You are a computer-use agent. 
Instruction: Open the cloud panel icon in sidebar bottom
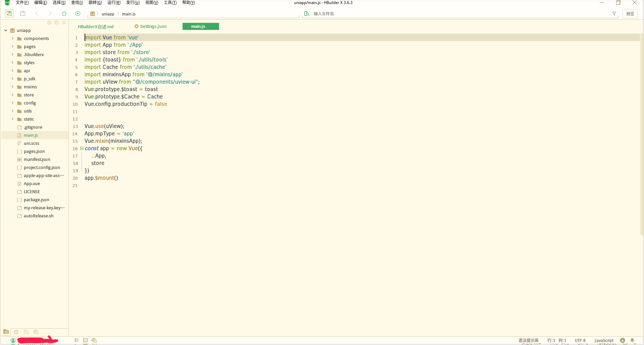[x=36, y=332]
